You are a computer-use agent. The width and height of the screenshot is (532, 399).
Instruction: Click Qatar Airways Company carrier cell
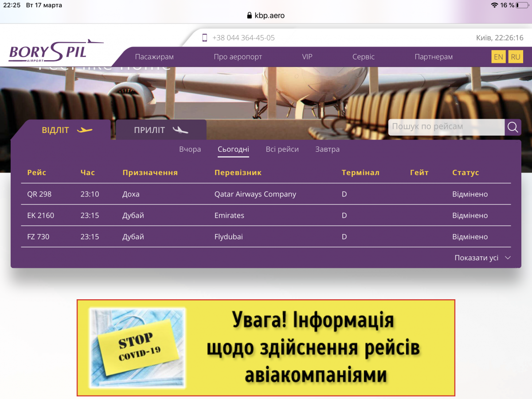255,194
